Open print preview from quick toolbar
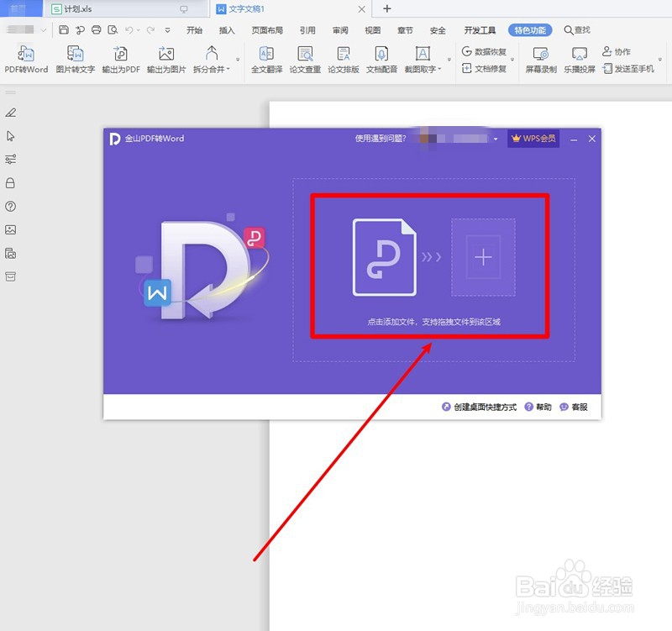 point(113,29)
